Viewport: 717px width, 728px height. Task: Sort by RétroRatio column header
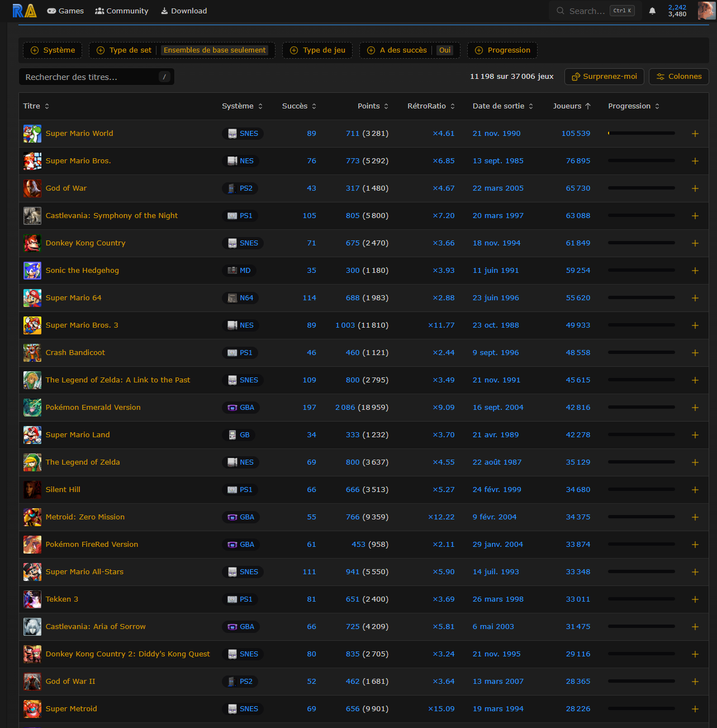[431, 106]
